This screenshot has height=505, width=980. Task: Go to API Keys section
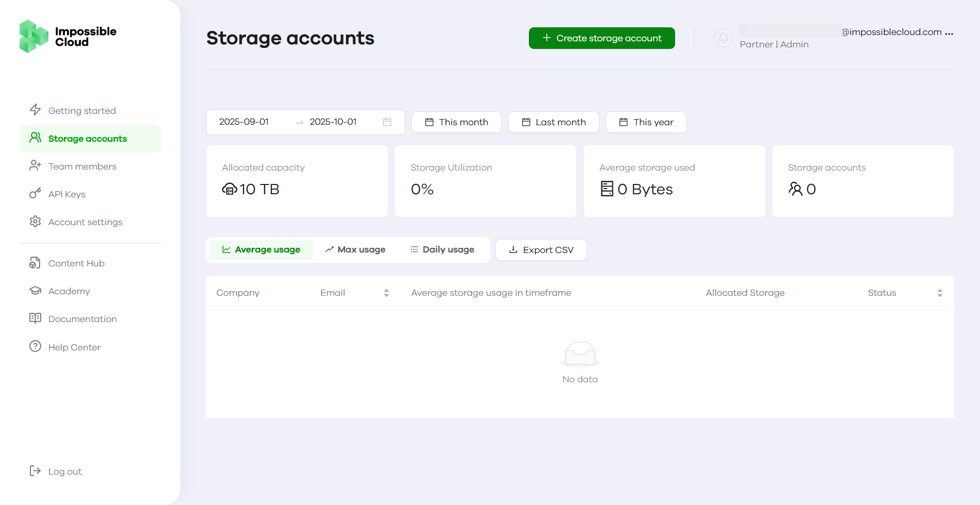(66, 194)
